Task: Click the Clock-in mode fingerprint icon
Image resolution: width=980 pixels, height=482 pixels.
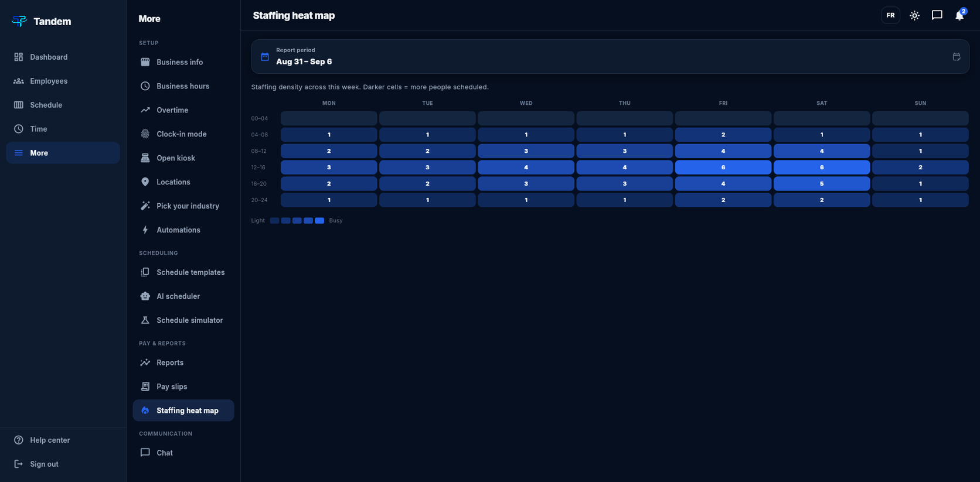Action: point(145,134)
